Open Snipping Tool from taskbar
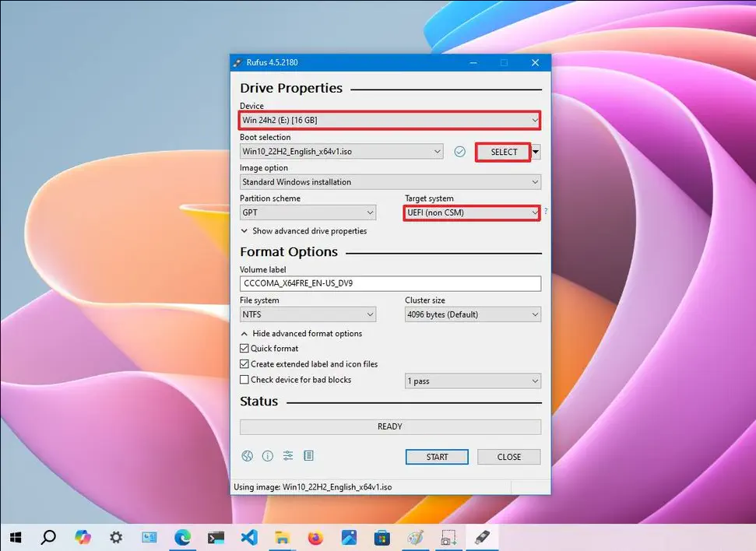 [x=448, y=537]
